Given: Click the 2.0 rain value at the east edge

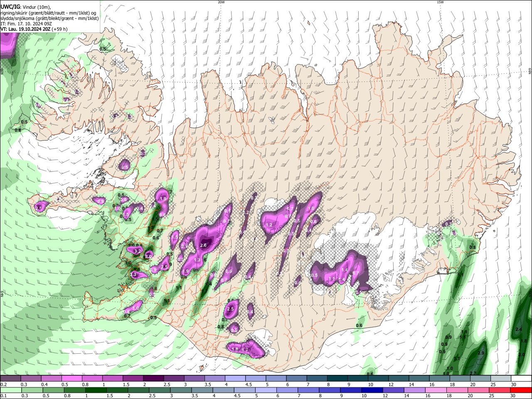Looking at the screenshot, I should pyautogui.click(x=522, y=355).
